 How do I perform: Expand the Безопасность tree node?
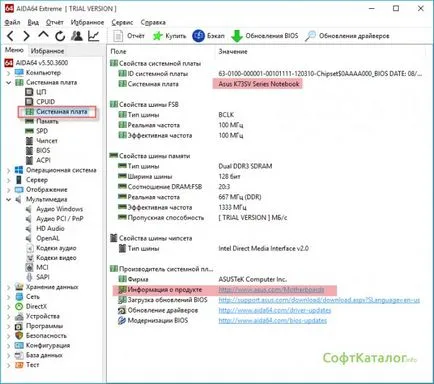(x=9, y=336)
